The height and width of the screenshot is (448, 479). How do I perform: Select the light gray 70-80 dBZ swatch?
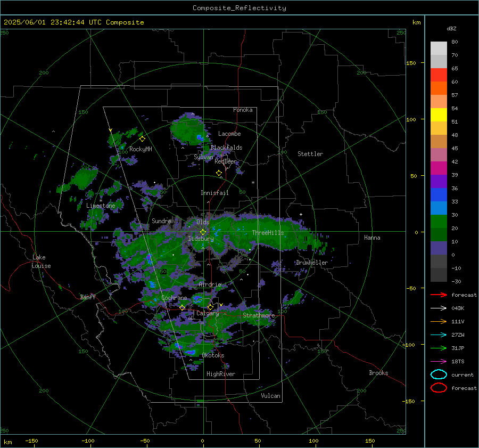(x=439, y=48)
